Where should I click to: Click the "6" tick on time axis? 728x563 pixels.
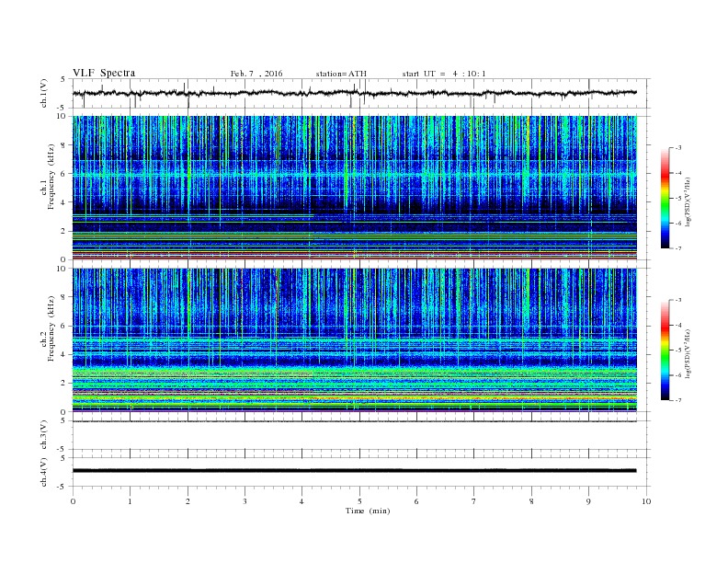pyautogui.click(x=416, y=501)
